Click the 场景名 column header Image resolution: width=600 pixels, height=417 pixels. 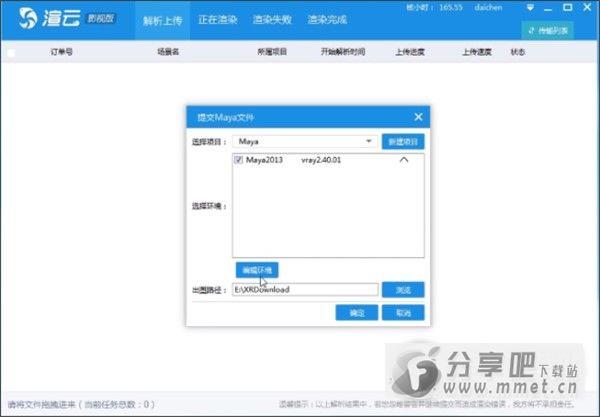click(x=168, y=52)
